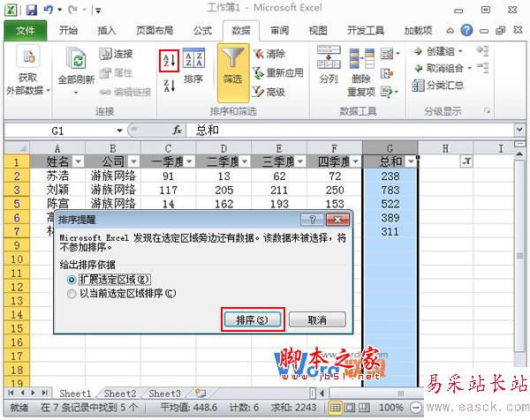
Task: Close the 排序提醒 dialog
Action: [337, 220]
